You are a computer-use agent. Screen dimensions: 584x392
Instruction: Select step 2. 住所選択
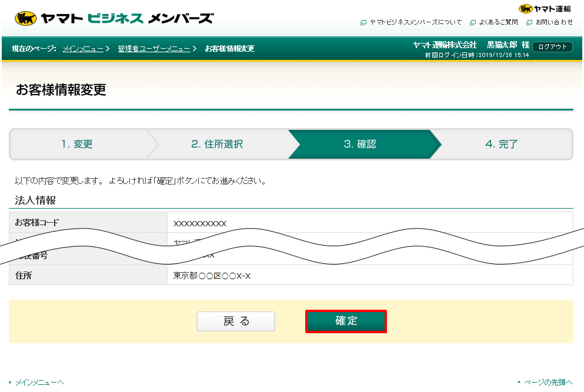pyautogui.click(x=216, y=145)
